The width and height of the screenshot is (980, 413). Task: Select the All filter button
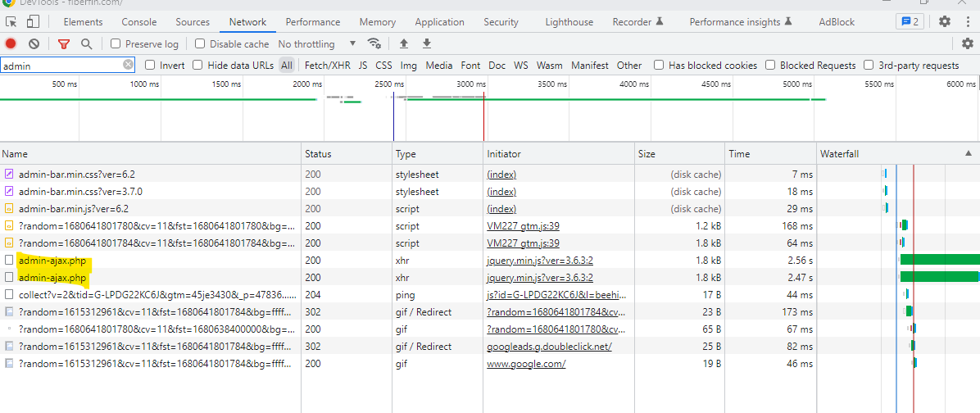[x=286, y=65]
